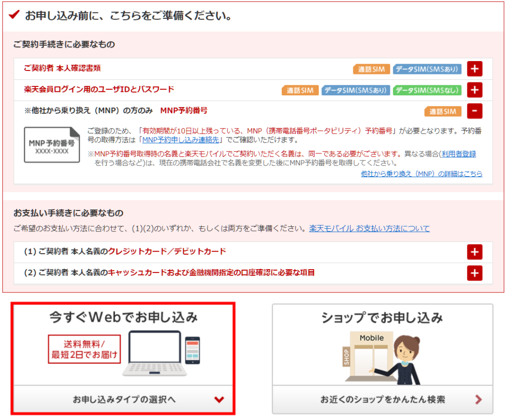The image size is (508, 420).
Task: Click the down chevron on お申し込みタイプの選択へ
Action: [x=219, y=400]
